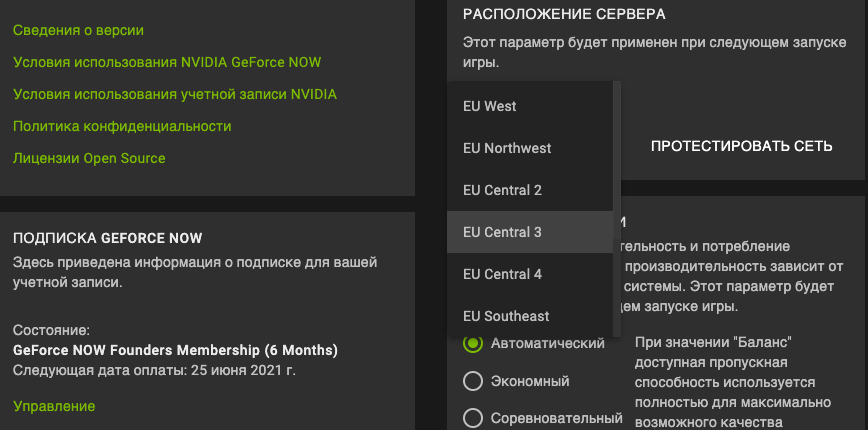Select EU Central 2 server option
This screenshot has height=430, width=868.
(x=530, y=190)
